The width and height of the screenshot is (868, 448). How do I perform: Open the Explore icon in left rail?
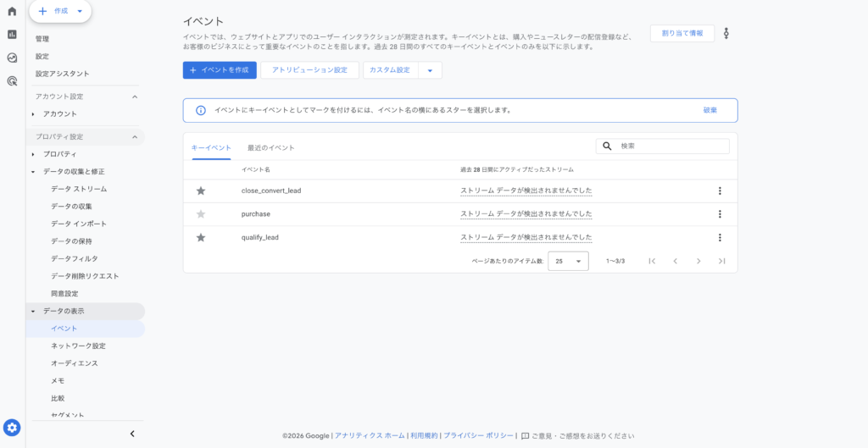12,58
